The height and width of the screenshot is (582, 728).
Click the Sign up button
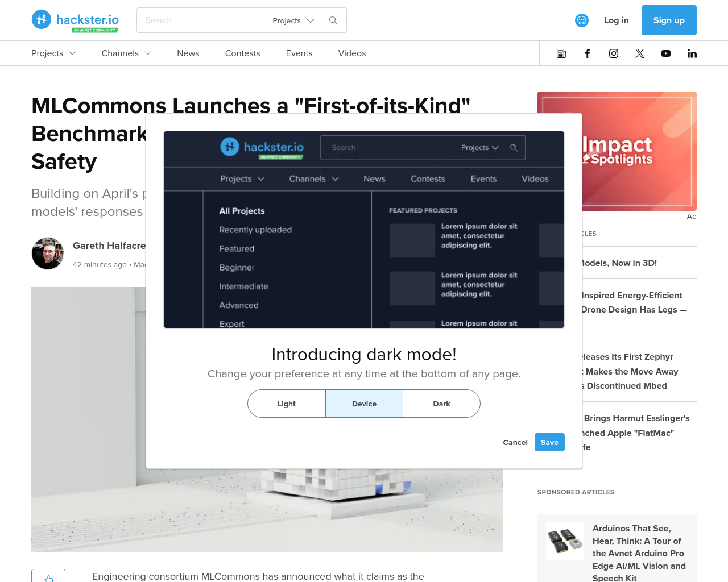tap(669, 20)
